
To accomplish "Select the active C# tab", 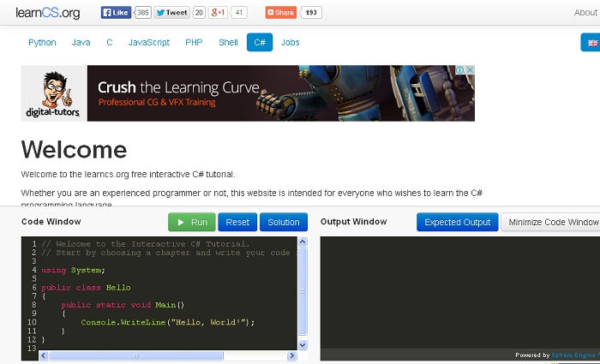I will click(260, 43).
